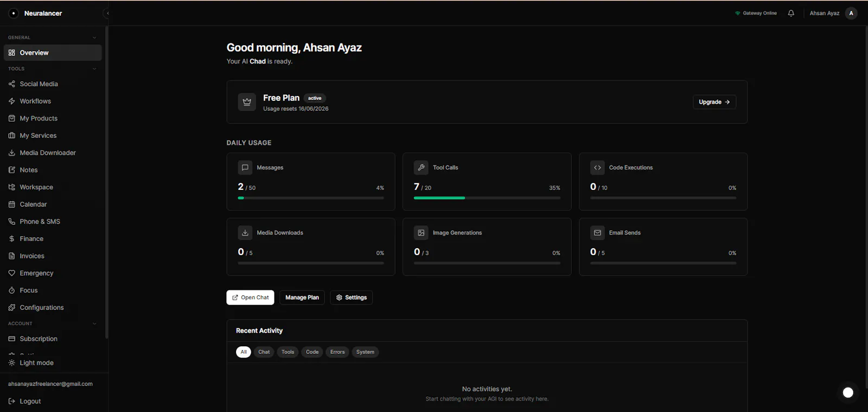
Task: Click the Phone & SMS icon
Action: [12, 221]
